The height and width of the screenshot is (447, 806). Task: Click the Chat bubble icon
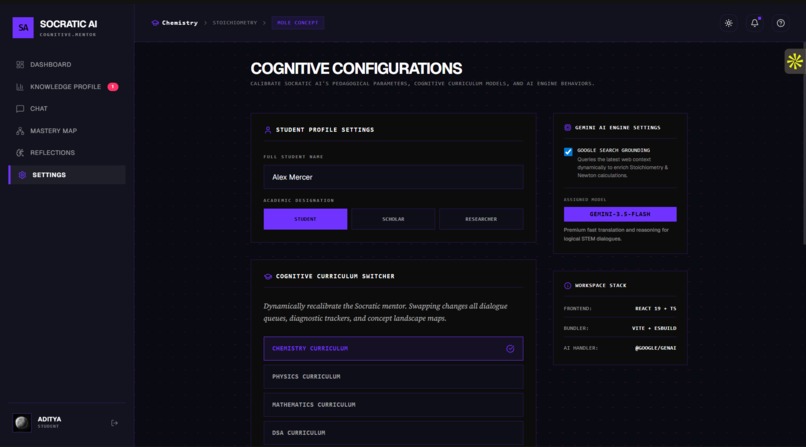(x=20, y=109)
